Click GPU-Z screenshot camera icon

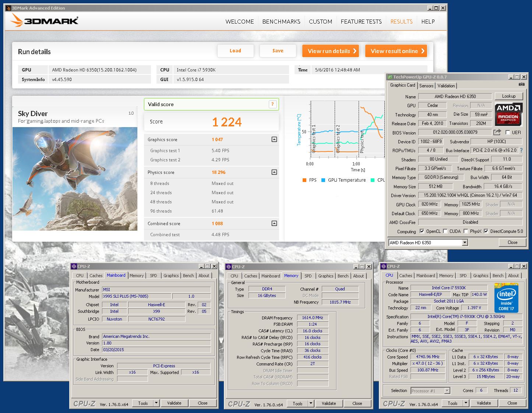pos(521,84)
